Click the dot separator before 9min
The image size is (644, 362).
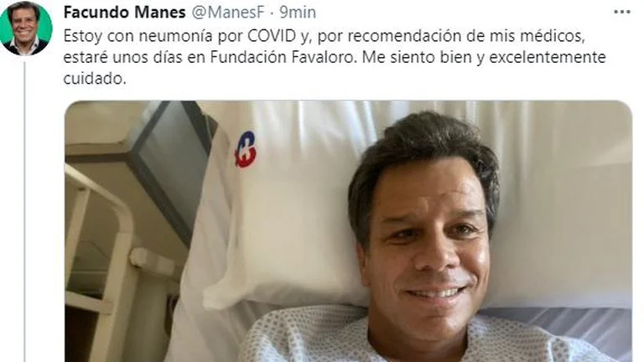pos(272,13)
